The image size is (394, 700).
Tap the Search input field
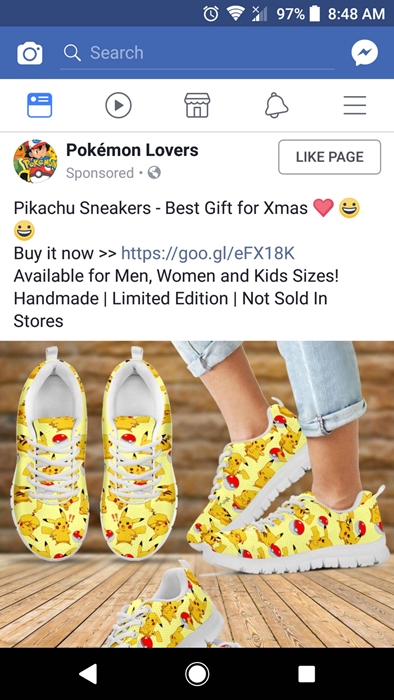pos(197,53)
